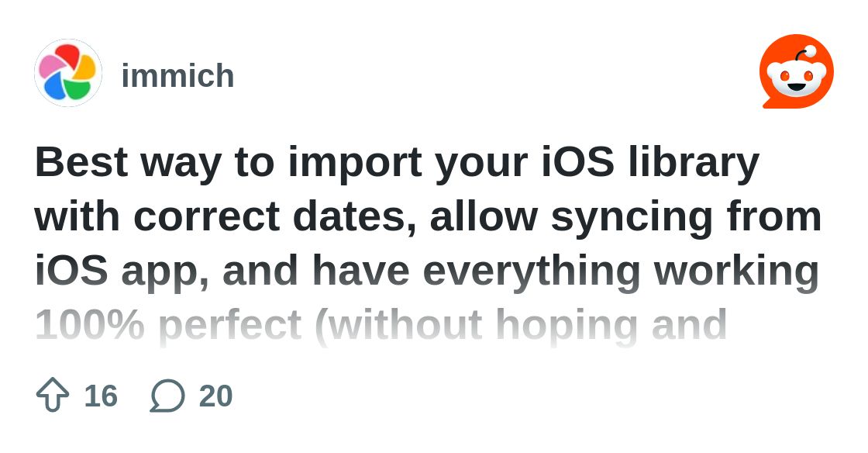Viewport: 868px width, 453px height.
Task: Click the title line starting "iOS app, and have"
Action: click(426, 270)
